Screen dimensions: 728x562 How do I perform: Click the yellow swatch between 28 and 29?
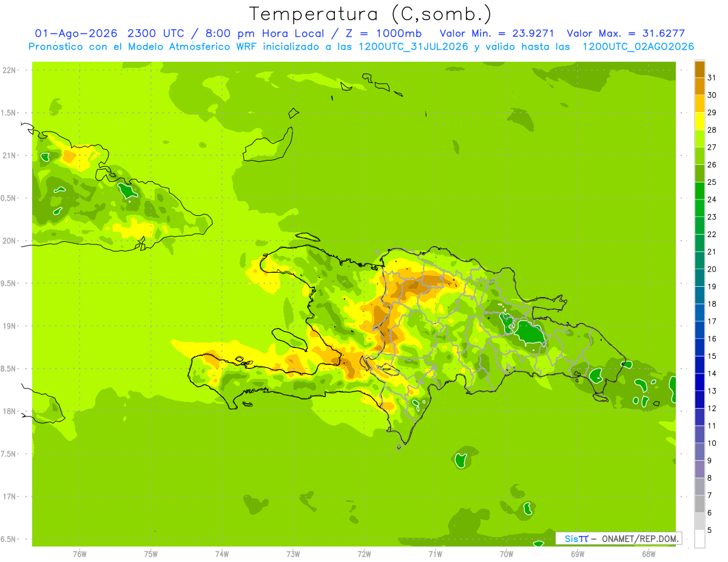[x=699, y=121]
